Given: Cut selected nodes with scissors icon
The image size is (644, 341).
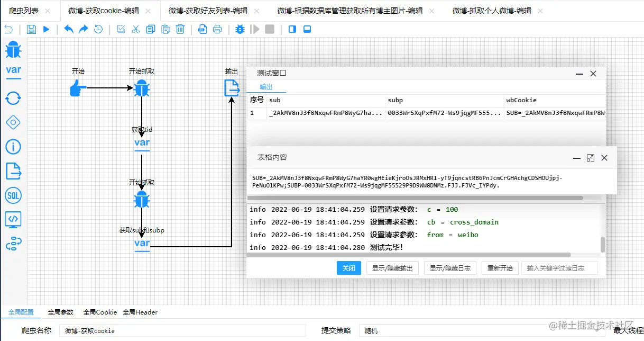Looking at the screenshot, I should [136, 29].
